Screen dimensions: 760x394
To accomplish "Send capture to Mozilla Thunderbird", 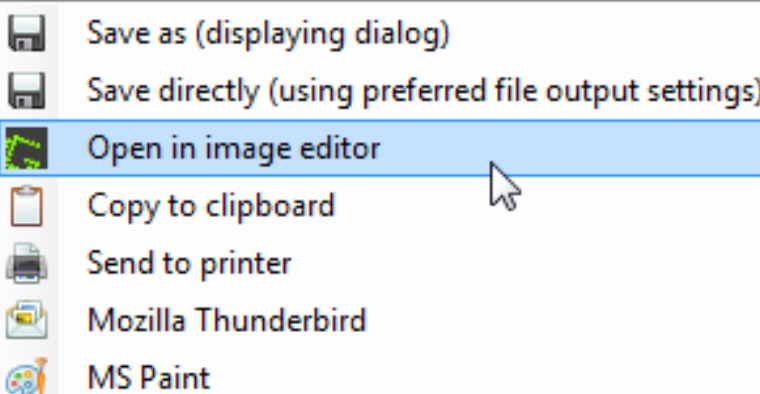I will pos(227,320).
